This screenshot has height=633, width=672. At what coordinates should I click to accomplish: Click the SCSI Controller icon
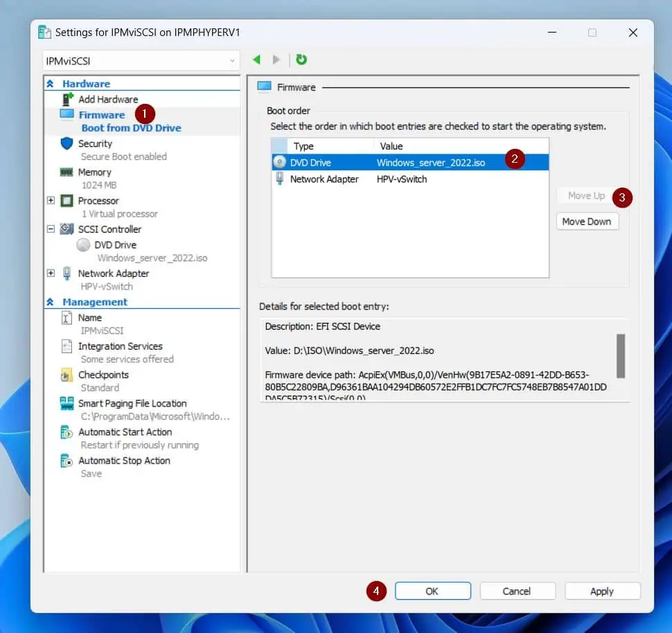(x=67, y=229)
